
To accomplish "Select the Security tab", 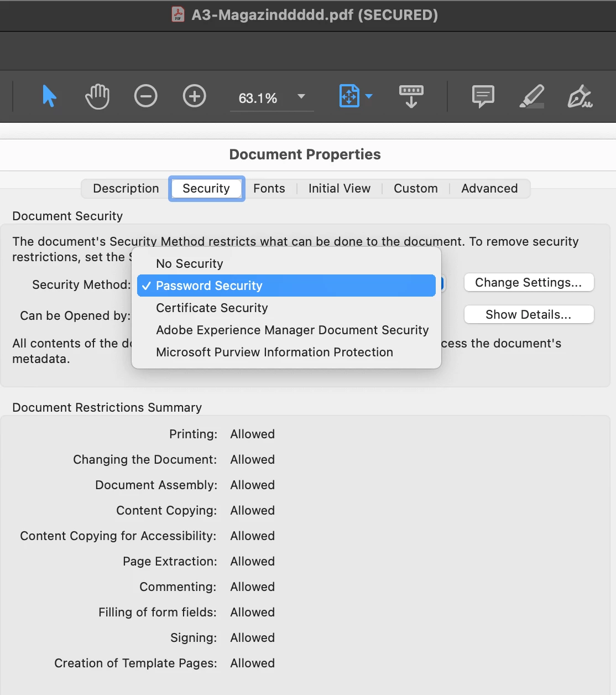I will [x=206, y=188].
